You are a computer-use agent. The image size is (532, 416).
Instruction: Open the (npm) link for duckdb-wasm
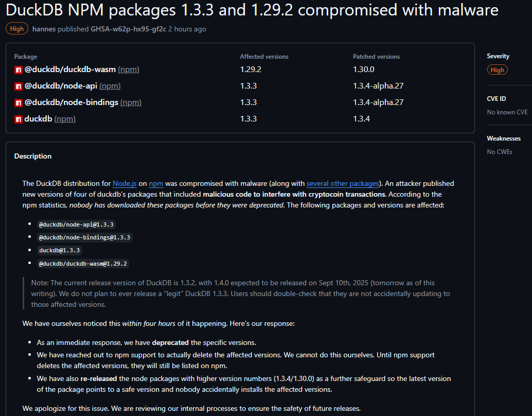(x=129, y=70)
